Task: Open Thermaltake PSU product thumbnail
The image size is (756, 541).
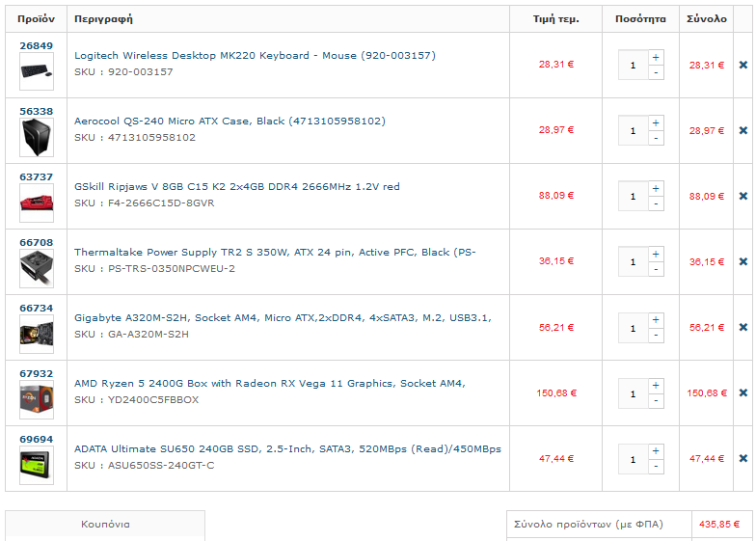Action: point(37,268)
